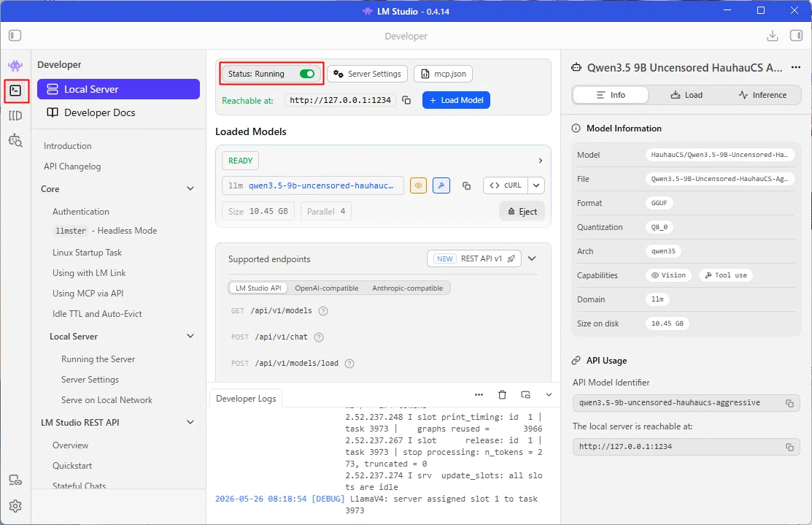The width and height of the screenshot is (812, 525).
Task: Eject the loaded model
Action: pyautogui.click(x=522, y=212)
